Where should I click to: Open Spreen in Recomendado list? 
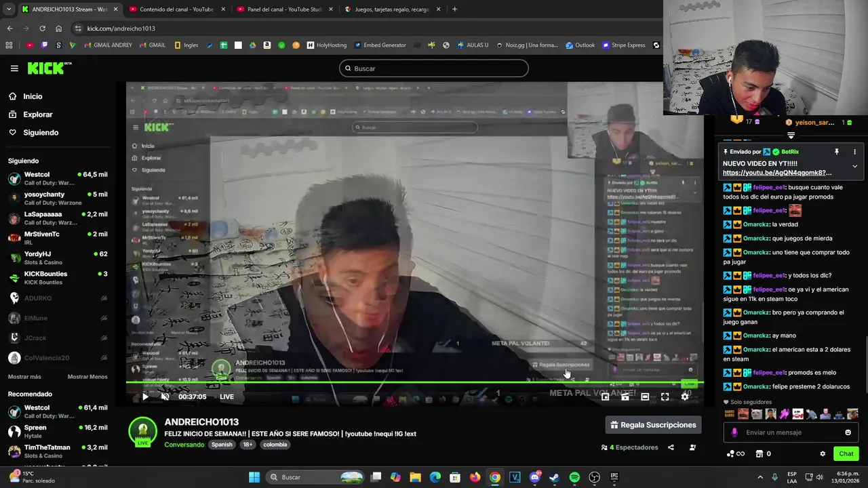tap(58, 432)
